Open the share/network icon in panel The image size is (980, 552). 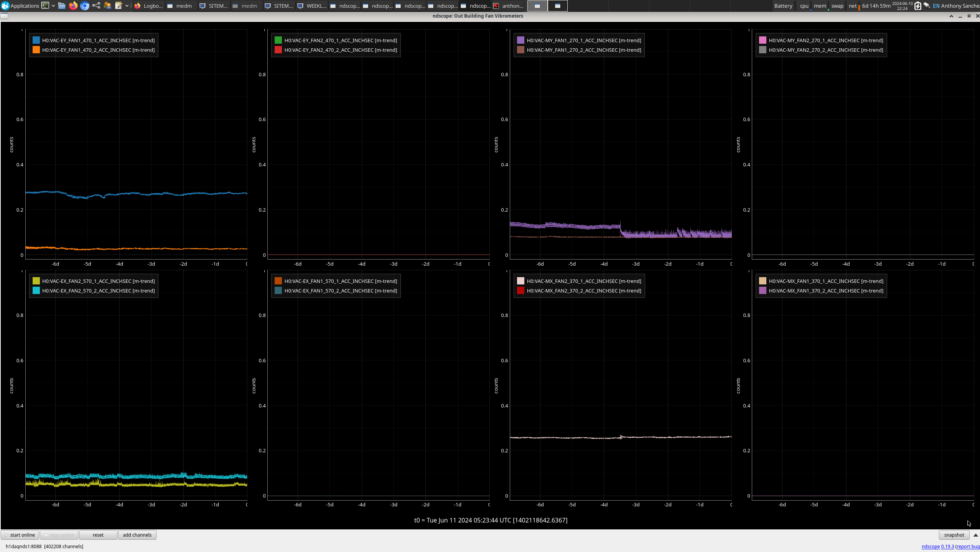[x=96, y=6]
